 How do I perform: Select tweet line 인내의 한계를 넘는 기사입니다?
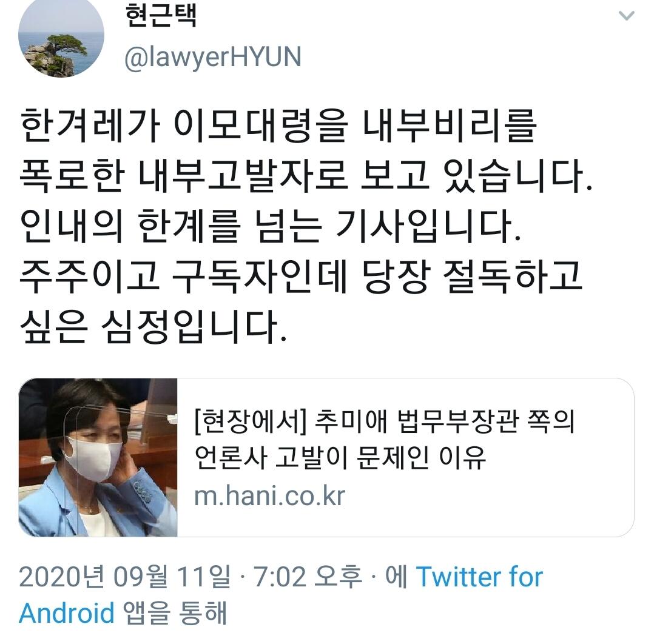[271, 226]
